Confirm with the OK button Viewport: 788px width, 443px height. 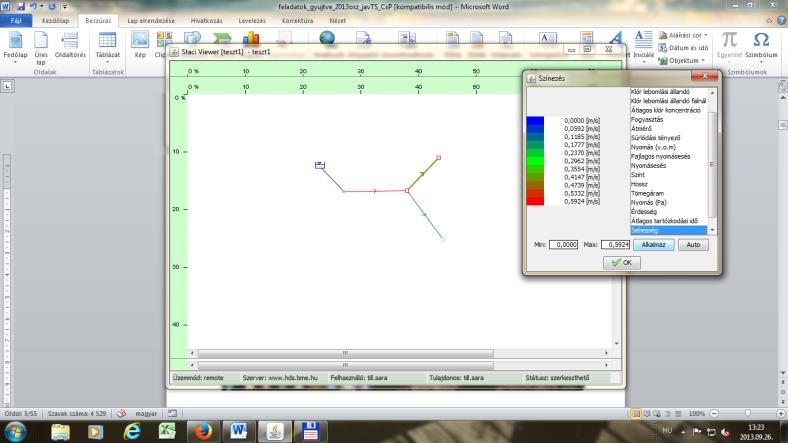622,263
